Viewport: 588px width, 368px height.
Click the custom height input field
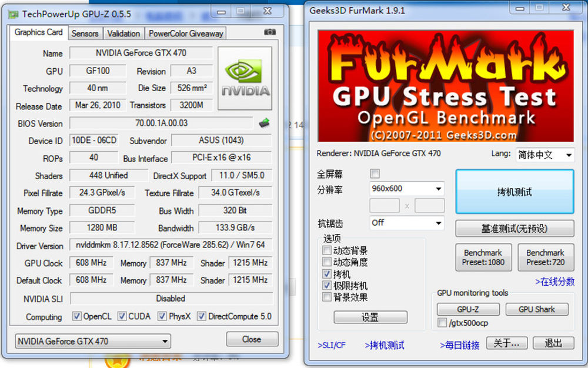(429, 206)
